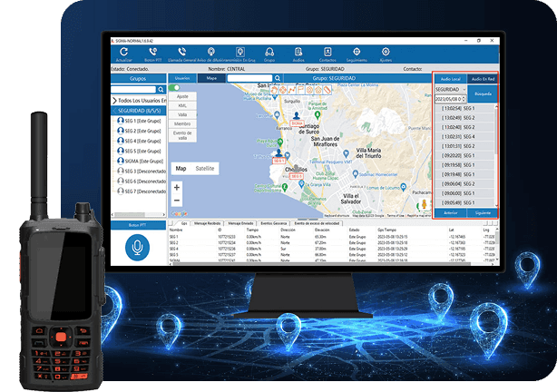Open the 2023/05/08 date dropdown
The image size is (557, 392).
tap(464, 99)
